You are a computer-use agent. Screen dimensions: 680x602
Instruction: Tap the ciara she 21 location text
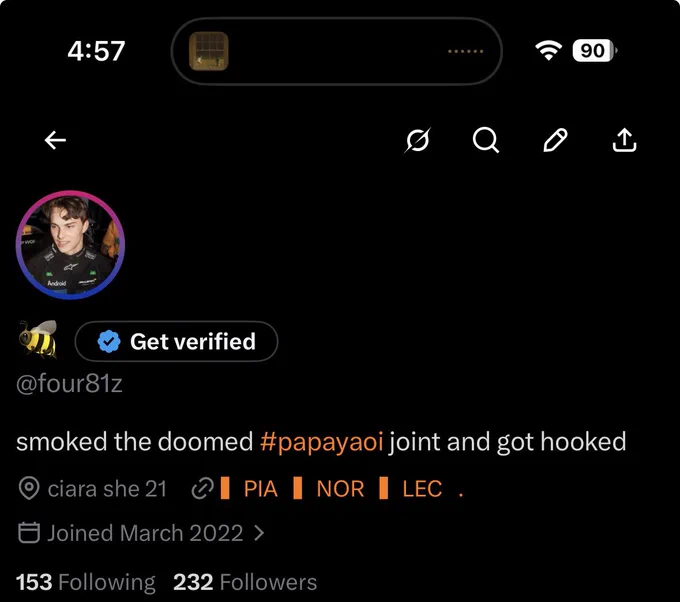pos(107,489)
